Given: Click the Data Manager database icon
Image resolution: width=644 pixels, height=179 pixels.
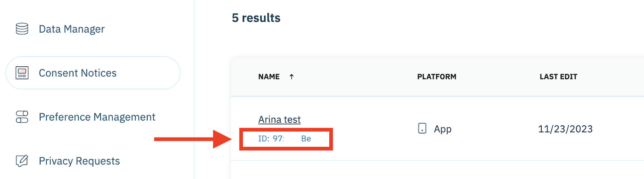Looking at the screenshot, I should tap(22, 29).
